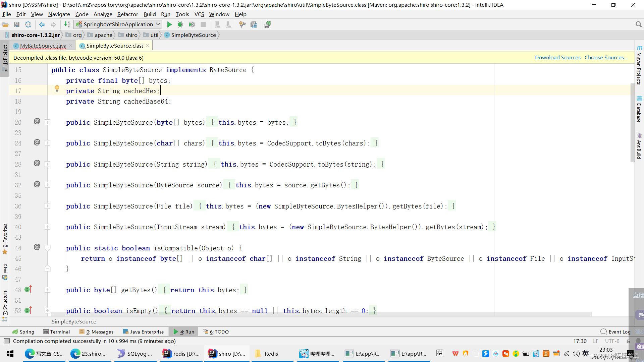The width and height of the screenshot is (644, 362).
Task: Click the Debug bug icon
Action: point(180,24)
